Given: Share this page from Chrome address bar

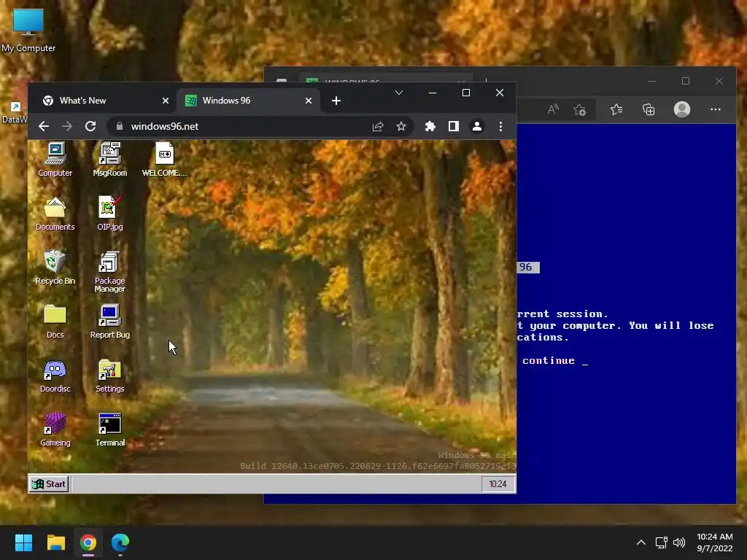Looking at the screenshot, I should coord(378,126).
